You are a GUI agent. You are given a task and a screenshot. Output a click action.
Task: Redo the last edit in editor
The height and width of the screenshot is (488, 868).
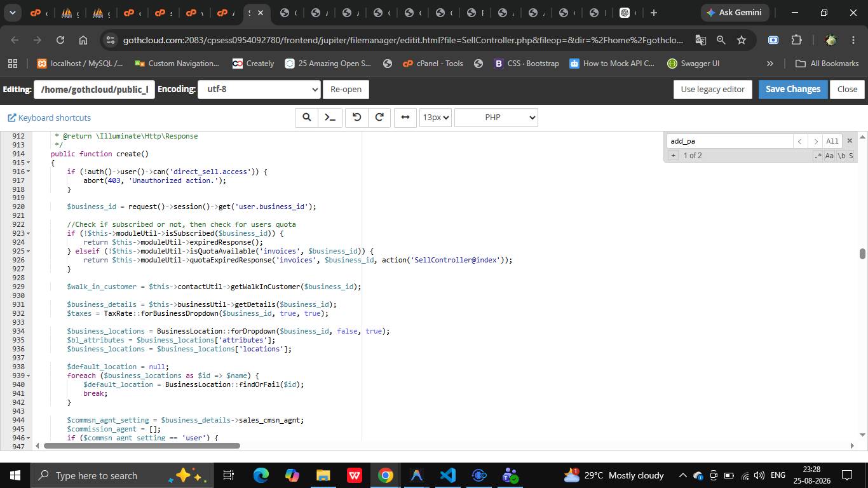(379, 118)
